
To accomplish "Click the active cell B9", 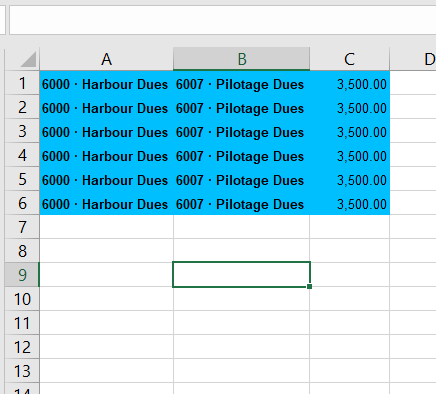I will point(241,274).
